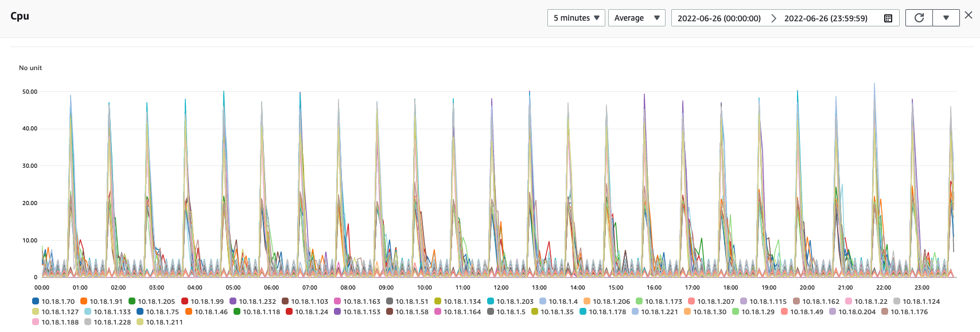The image size is (980, 332).
Task: Toggle legend swatch for 10.18.1.99
Action: [185, 301]
